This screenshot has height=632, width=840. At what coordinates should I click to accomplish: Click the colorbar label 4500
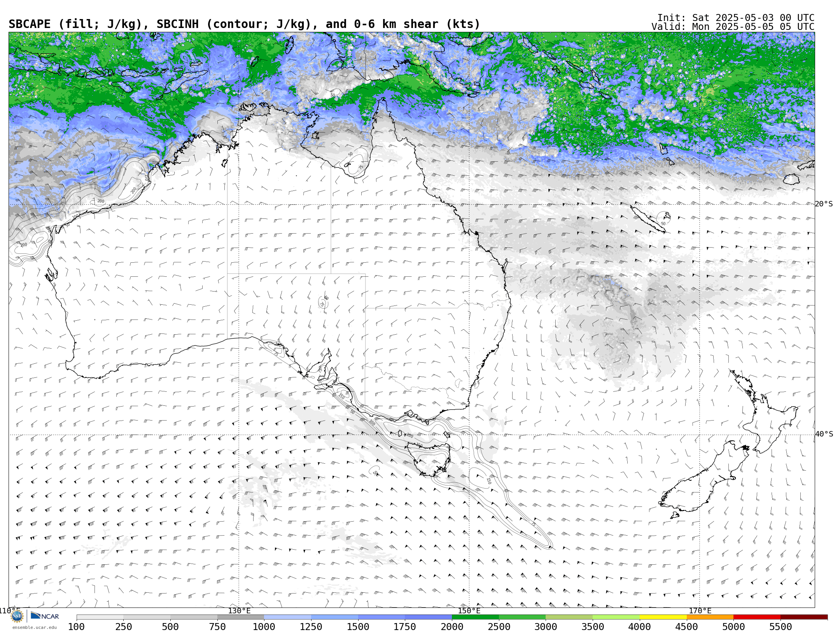(x=687, y=627)
